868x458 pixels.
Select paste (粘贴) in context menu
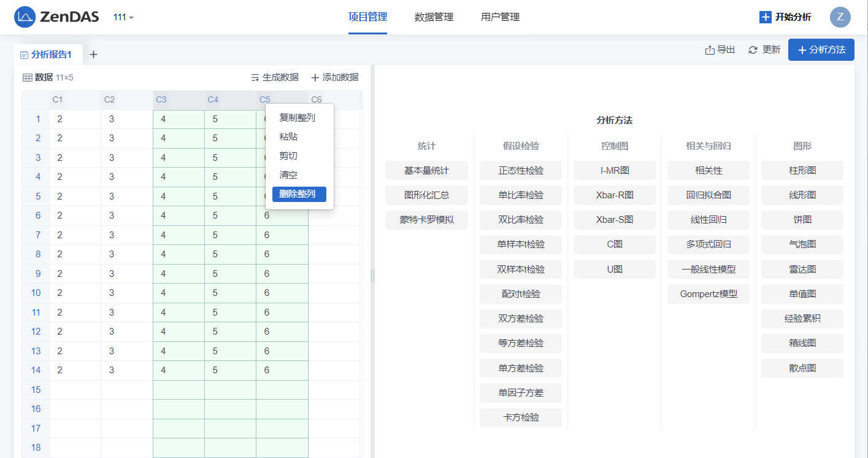pos(288,136)
